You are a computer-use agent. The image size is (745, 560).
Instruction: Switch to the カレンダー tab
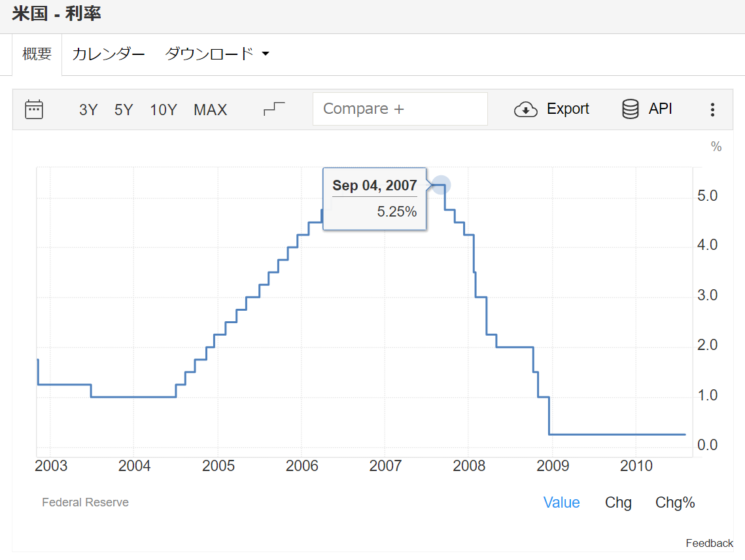pyautogui.click(x=108, y=54)
